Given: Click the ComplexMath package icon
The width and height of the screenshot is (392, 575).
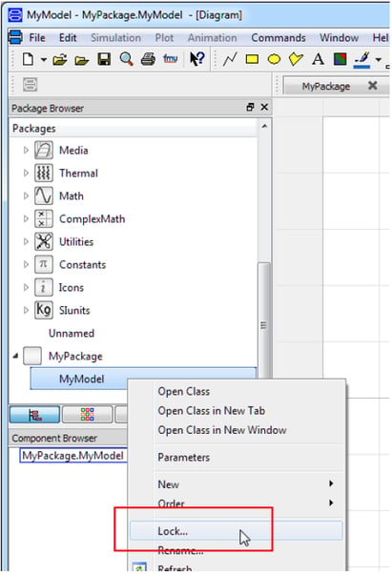Looking at the screenshot, I should (44, 218).
